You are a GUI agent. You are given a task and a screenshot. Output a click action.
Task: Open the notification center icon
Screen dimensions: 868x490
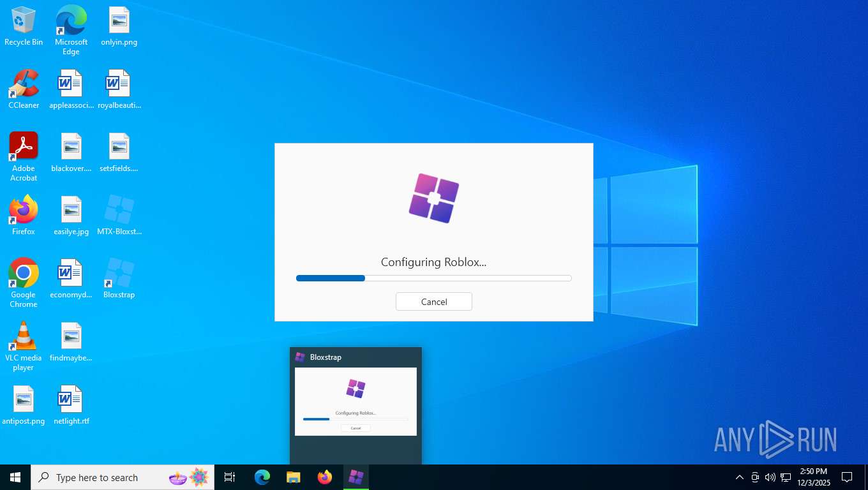pos(847,477)
